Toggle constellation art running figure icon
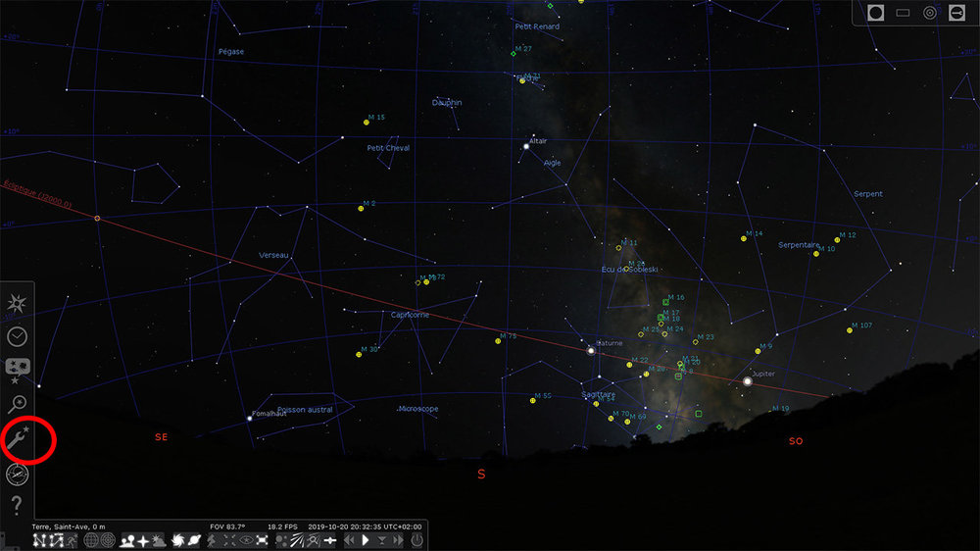This screenshot has height=551, width=980. coord(72,540)
